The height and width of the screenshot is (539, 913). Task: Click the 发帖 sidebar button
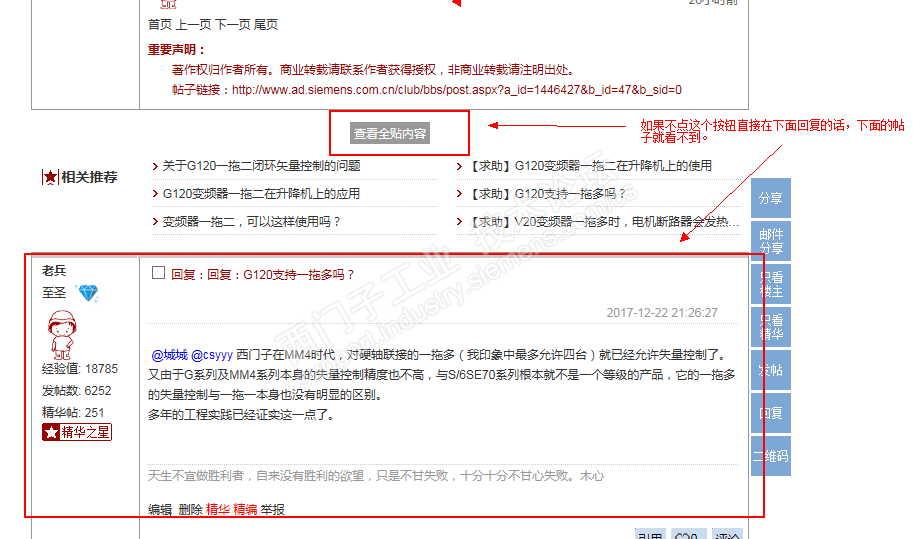point(771,370)
